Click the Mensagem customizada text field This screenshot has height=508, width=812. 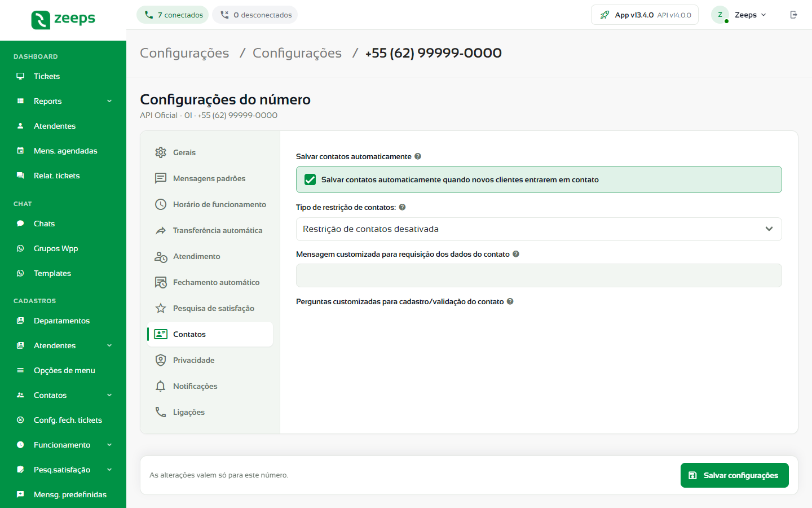point(539,275)
